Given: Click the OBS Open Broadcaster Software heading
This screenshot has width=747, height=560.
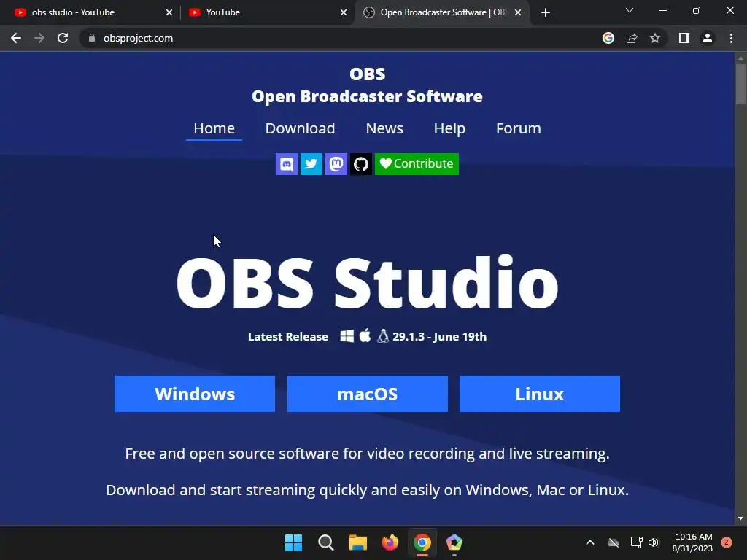Looking at the screenshot, I should [x=368, y=85].
